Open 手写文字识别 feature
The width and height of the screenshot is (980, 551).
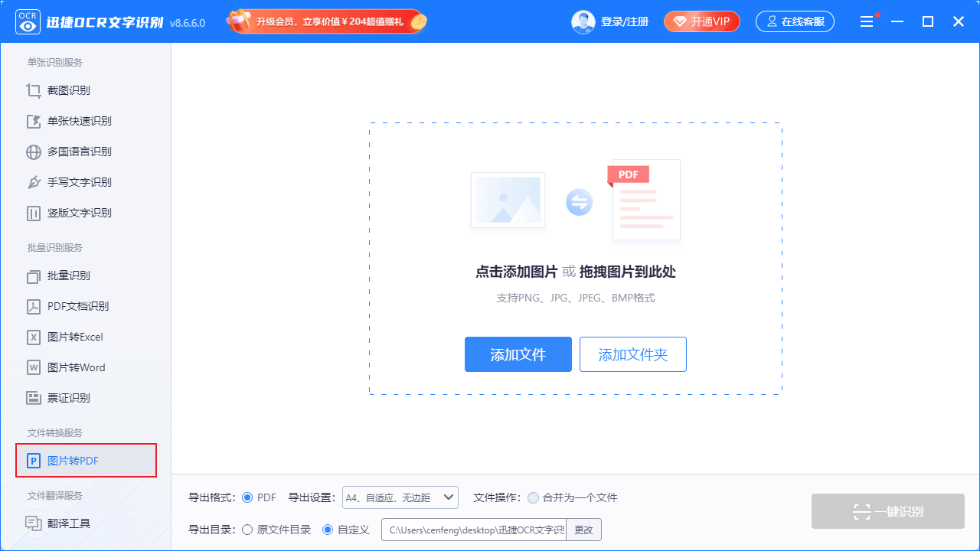pyautogui.click(x=86, y=182)
